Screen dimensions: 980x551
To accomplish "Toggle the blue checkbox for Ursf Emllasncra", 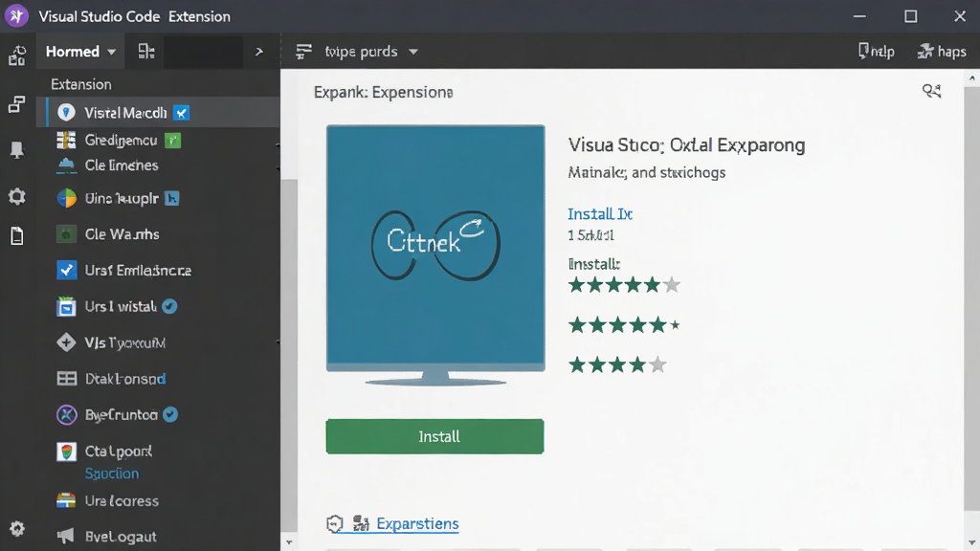I will [x=66, y=271].
